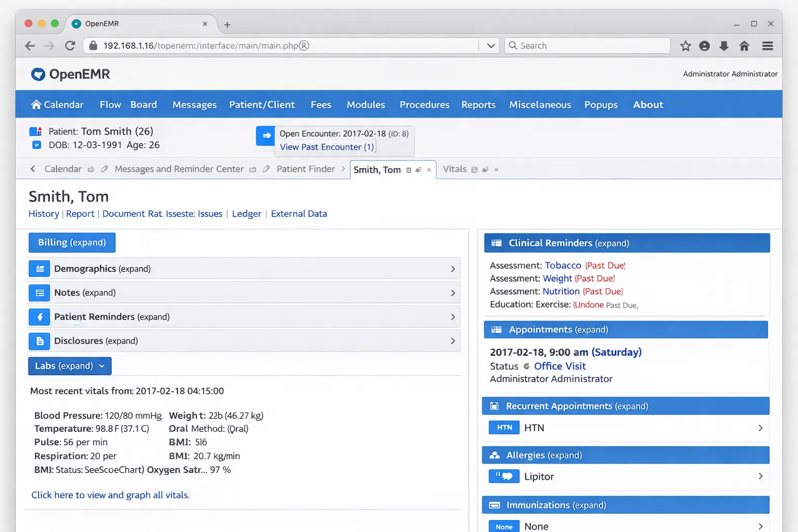Expand the Lipitor allergy chevron
Screen dimensions: 798x532
[x=760, y=476]
